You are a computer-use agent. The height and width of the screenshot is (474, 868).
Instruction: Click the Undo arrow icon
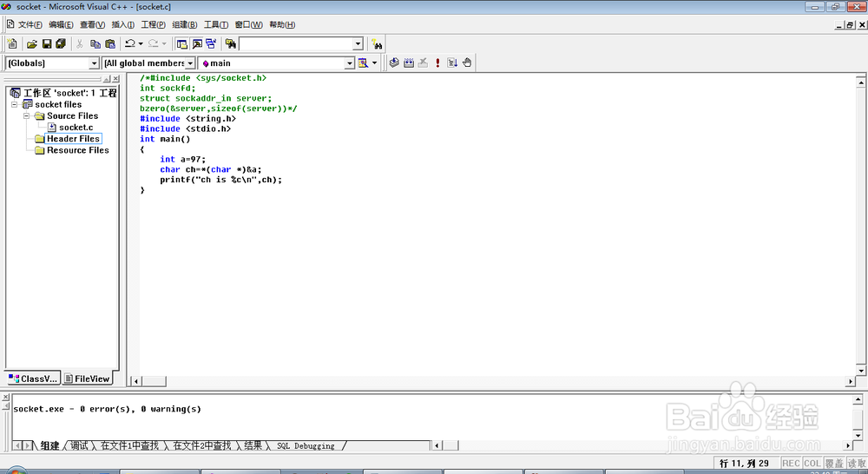point(130,43)
